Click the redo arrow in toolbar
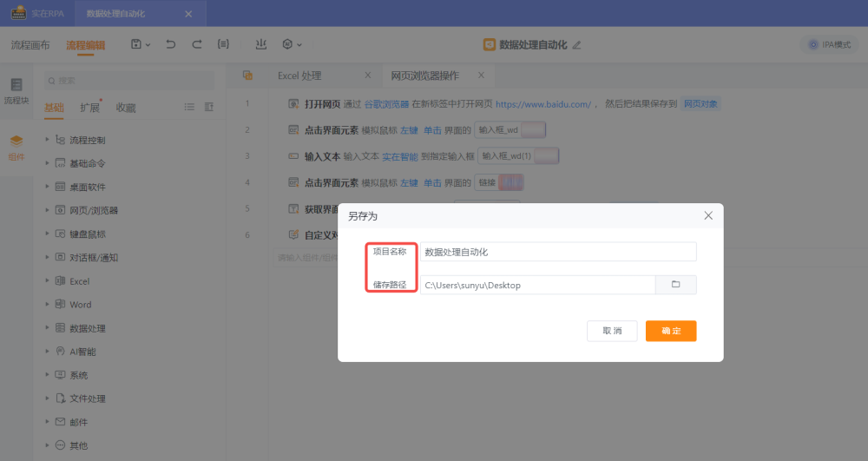The height and width of the screenshot is (461, 868). click(197, 44)
